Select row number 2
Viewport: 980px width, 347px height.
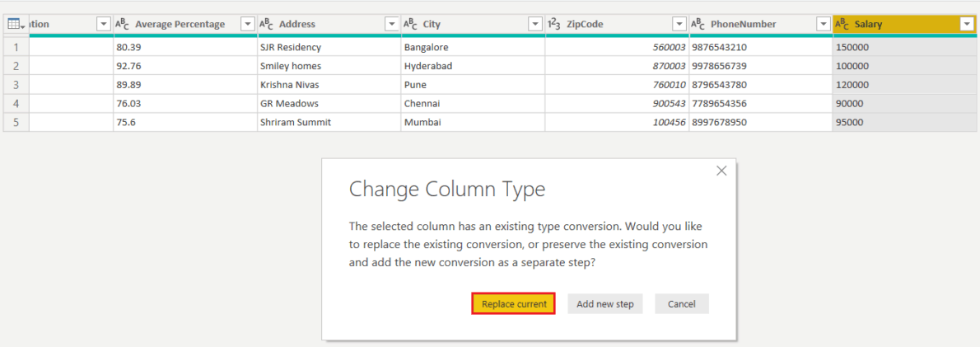point(16,66)
